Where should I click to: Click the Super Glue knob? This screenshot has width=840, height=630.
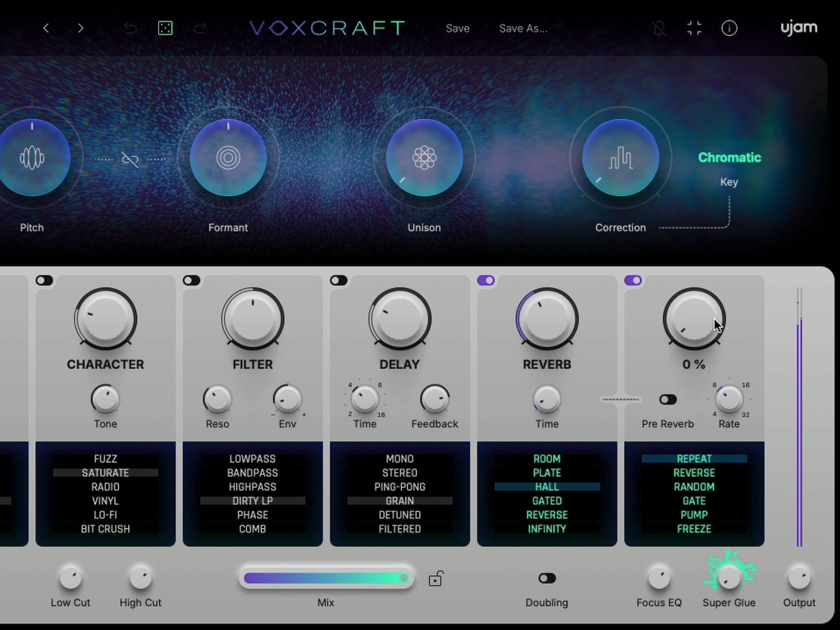pyautogui.click(x=729, y=577)
